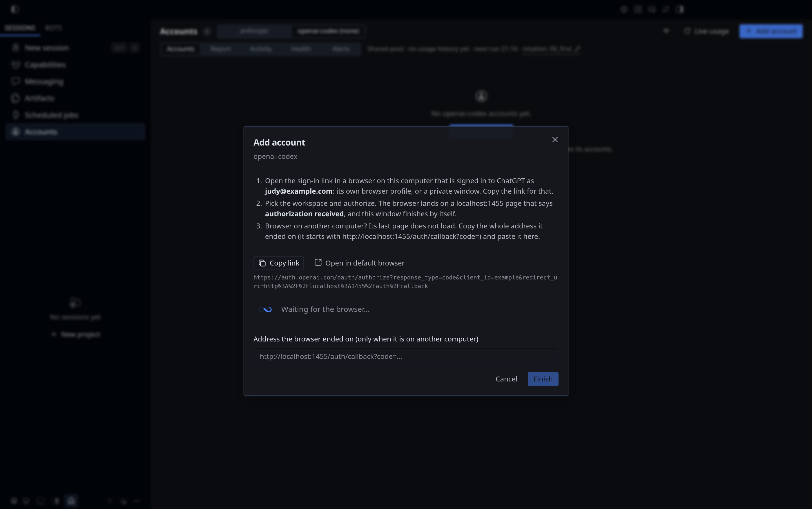Click the auth.openai.com authorize URL text

pos(405,282)
